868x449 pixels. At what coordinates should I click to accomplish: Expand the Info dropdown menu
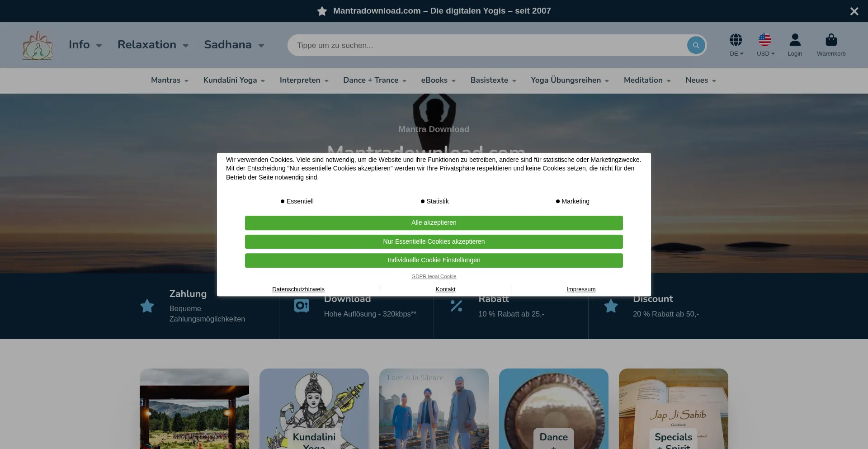[x=85, y=45]
